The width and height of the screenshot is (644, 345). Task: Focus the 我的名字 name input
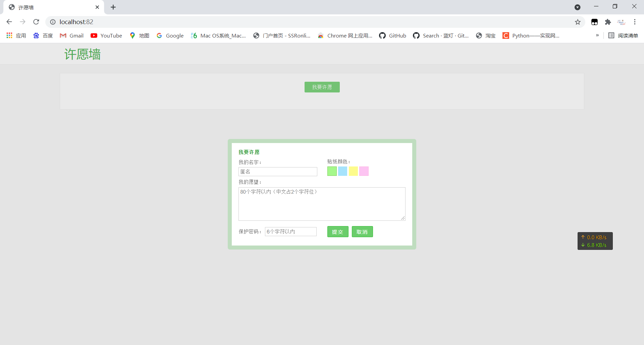coord(278,171)
